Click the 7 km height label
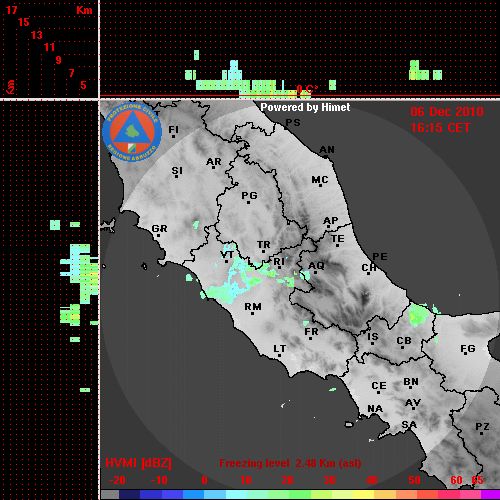500x500 pixels. pos(71,73)
